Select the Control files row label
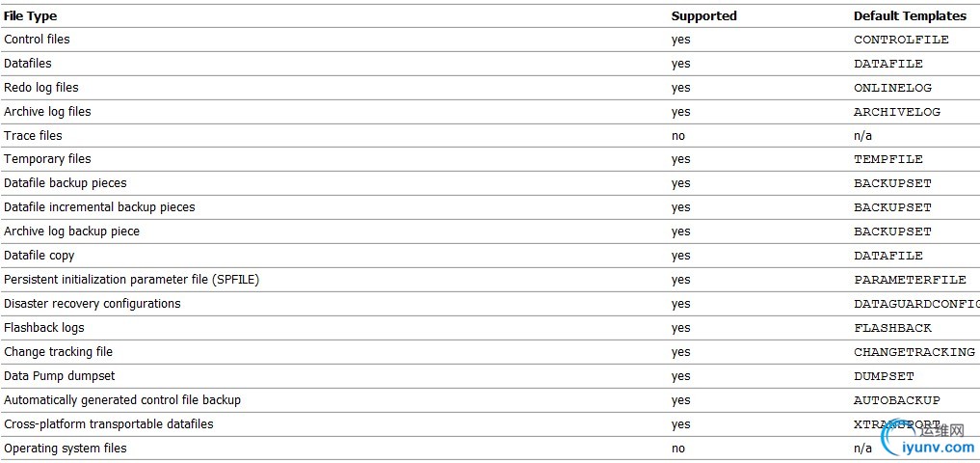 point(37,39)
